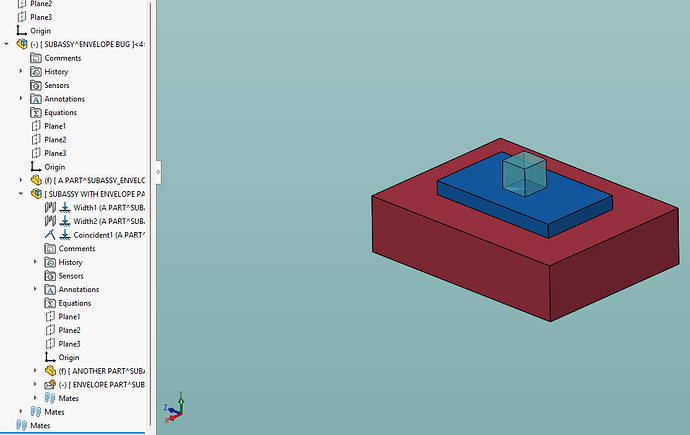This screenshot has width=690, height=435.
Task: Expand the A PART^SUBASSY_ENVELOPE component node
Action: [x=22, y=180]
